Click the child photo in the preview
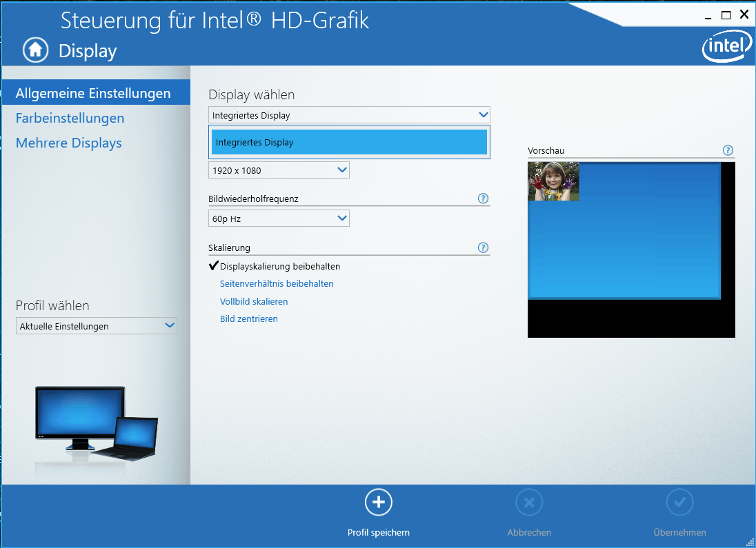This screenshot has width=756, height=548. coord(553,181)
